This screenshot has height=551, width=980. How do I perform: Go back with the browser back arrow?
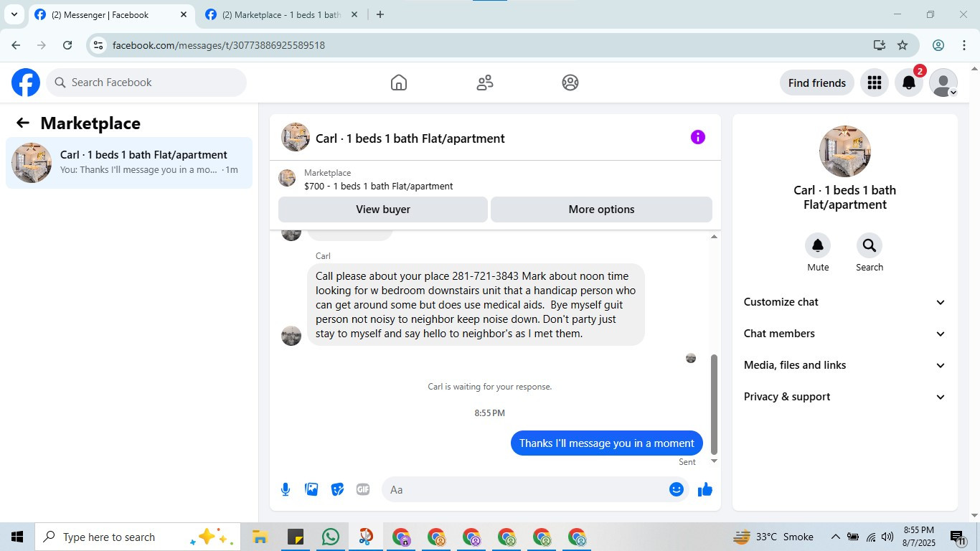(x=16, y=45)
